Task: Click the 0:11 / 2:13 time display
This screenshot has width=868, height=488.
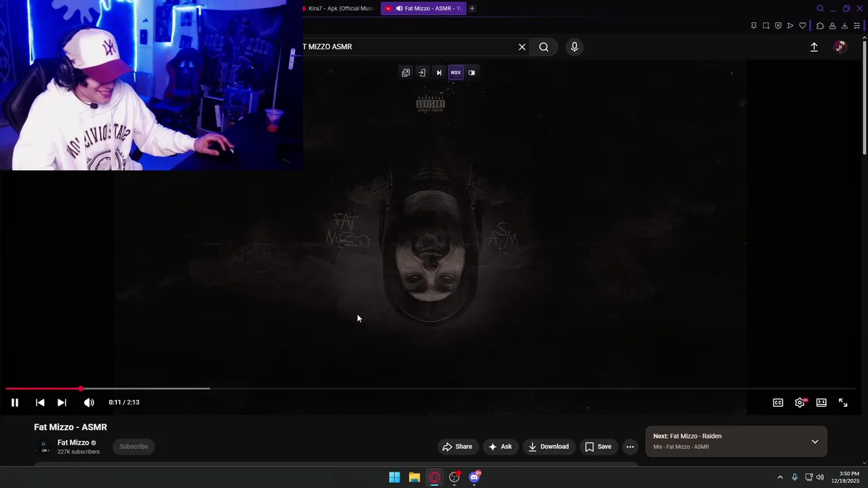Action: (x=124, y=403)
